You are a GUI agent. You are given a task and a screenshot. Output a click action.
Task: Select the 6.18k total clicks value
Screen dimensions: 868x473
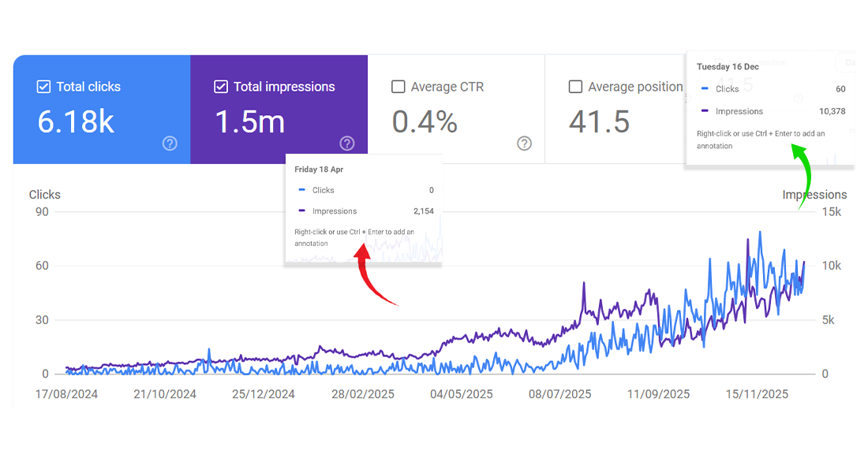tap(76, 122)
